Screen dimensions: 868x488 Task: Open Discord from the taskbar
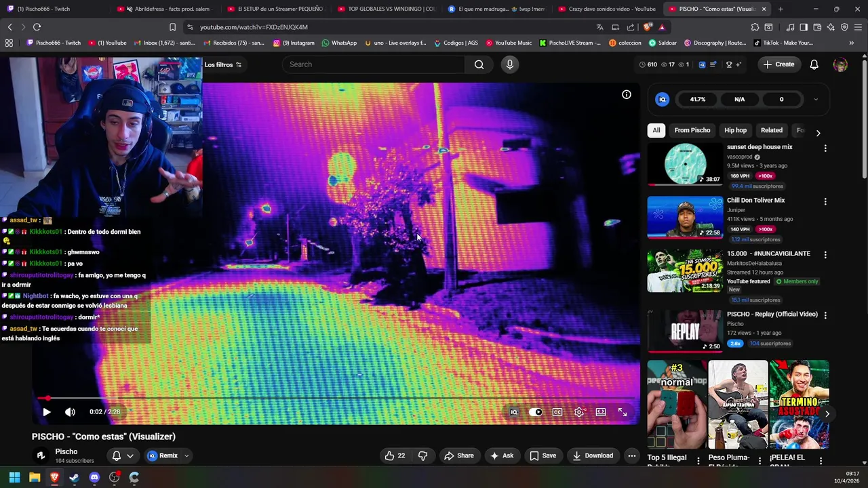coord(94,477)
